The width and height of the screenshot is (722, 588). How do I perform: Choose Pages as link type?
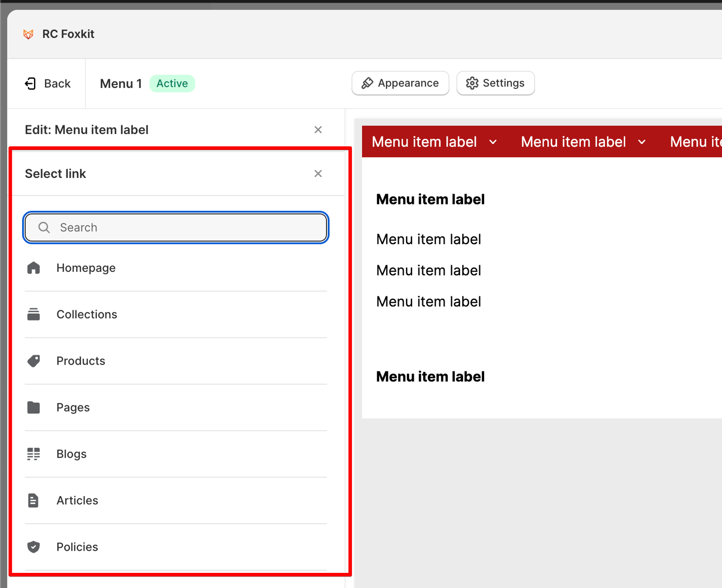[176, 408]
